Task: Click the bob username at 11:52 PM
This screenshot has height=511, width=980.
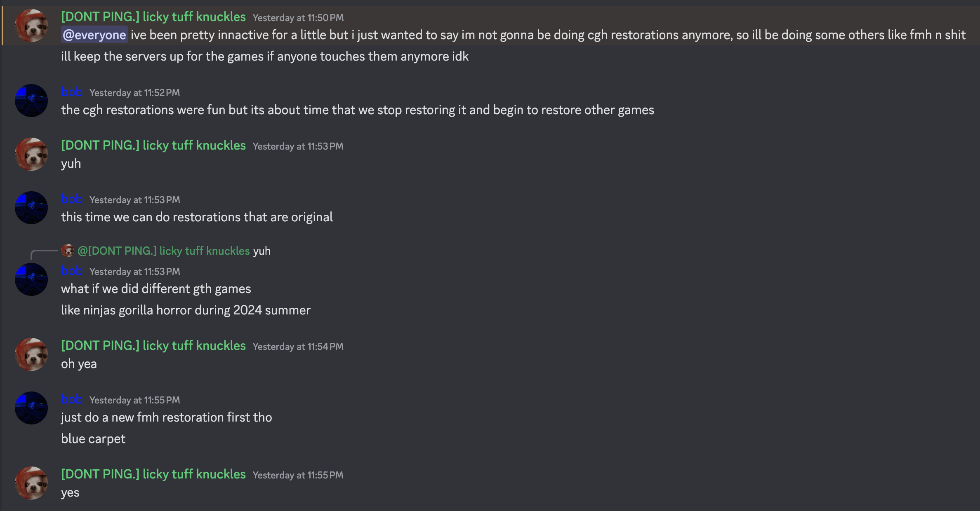Action: (x=72, y=92)
